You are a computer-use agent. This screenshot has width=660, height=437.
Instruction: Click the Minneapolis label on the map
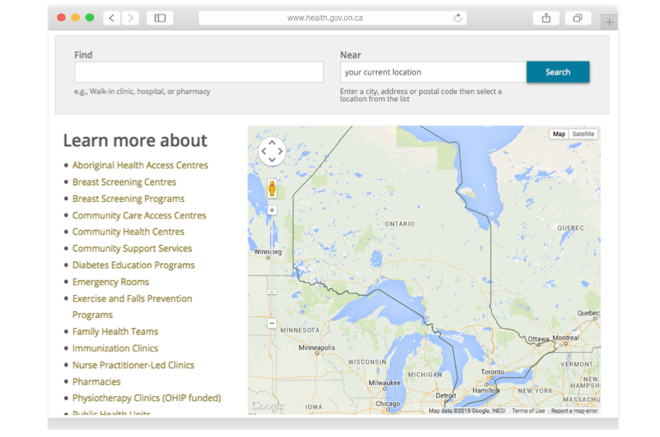317,347
